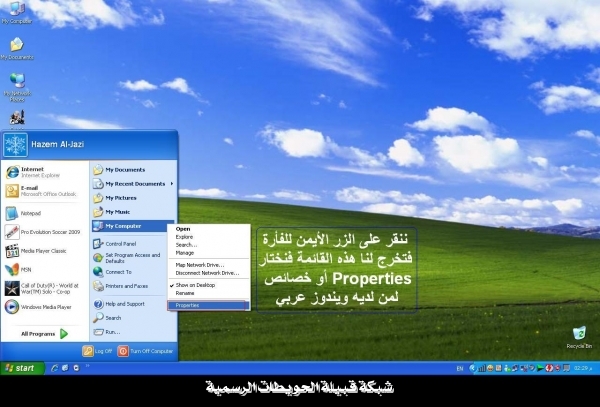Image resolution: width=600 pixels, height=407 pixels.
Task: Select Explore in context menu
Action: click(209, 237)
